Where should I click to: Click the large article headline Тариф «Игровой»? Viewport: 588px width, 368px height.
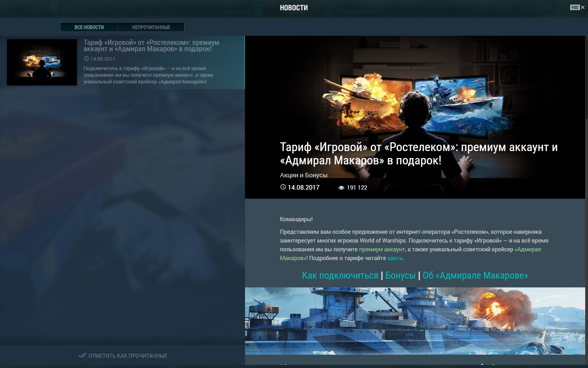coord(419,154)
